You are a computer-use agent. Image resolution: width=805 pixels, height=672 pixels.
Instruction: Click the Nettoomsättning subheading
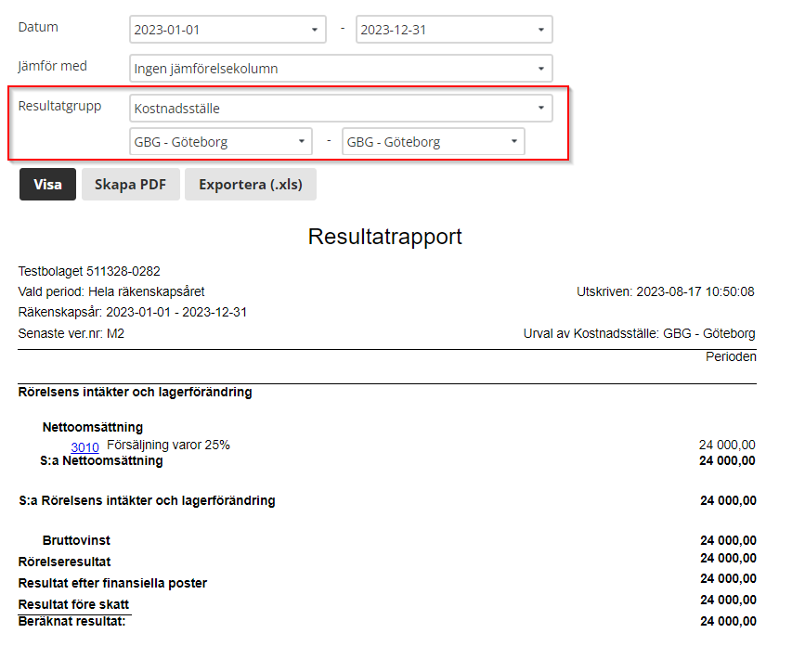coord(93,427)
